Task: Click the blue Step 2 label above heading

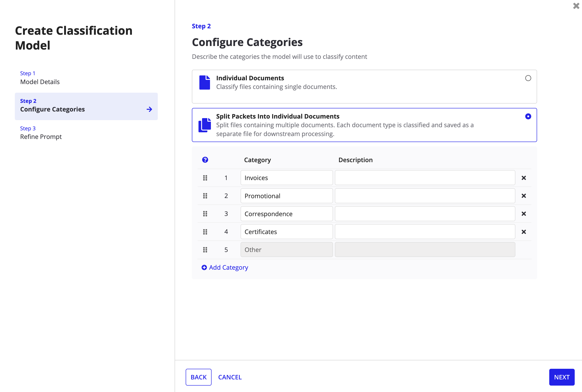Action: [201, 26]
